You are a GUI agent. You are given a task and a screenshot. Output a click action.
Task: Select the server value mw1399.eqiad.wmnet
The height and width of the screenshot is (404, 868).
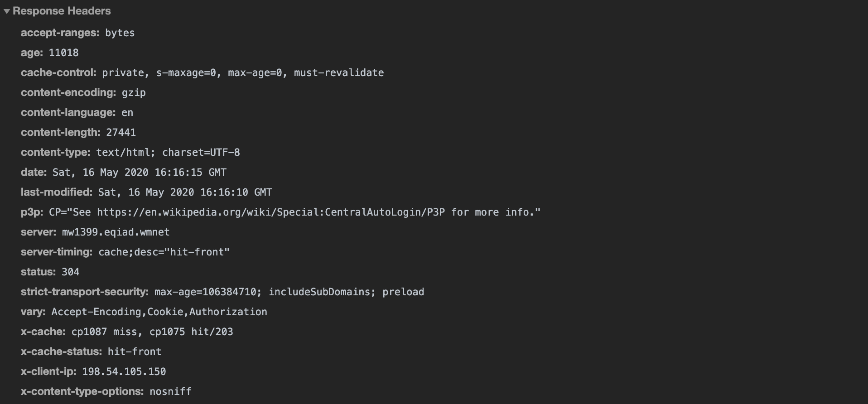click(x=116, y=232)
